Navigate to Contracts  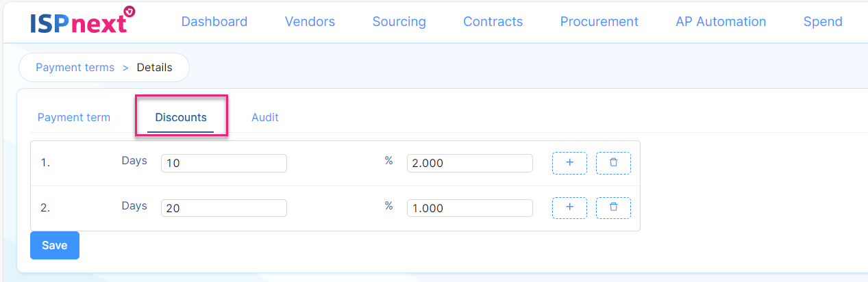493,21
